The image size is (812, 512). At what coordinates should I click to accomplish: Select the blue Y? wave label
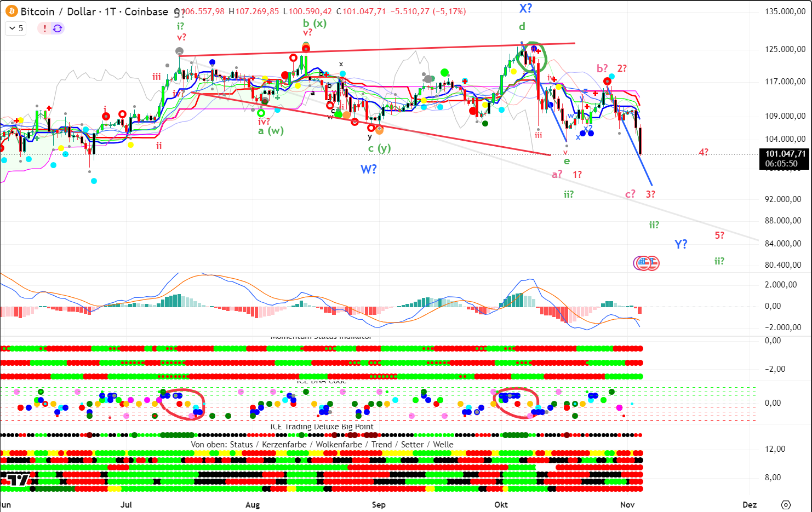[x=681, y=244]
